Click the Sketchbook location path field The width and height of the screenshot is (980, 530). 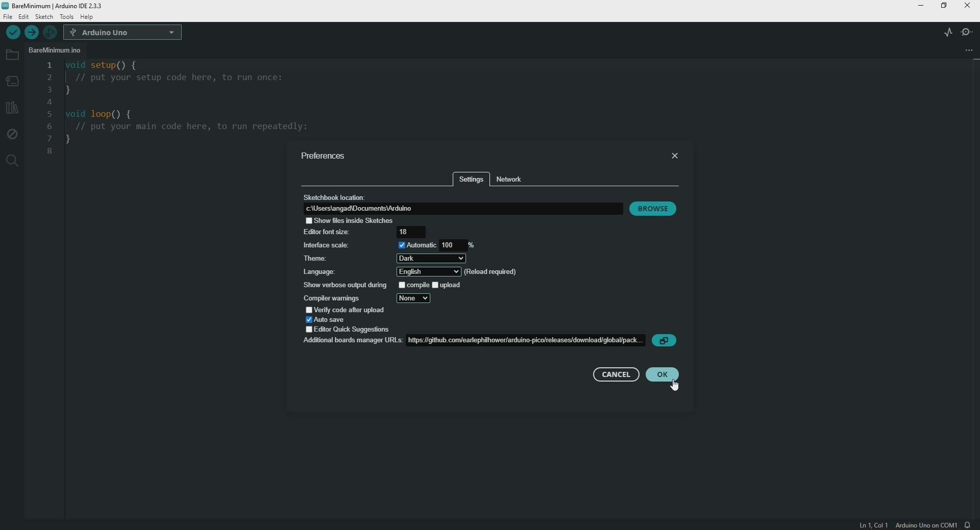(x=463, y=209)
